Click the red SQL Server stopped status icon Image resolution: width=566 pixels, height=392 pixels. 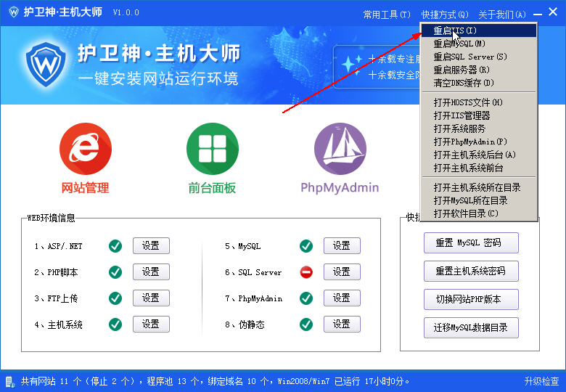[x=306, y=272]
